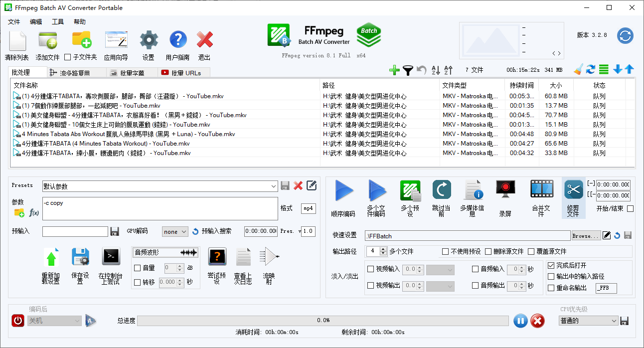Image resolution: width=644 pixels, height=348 pixels.
Task: Sort the list A to Z ascending
Action: click(435, 70)
